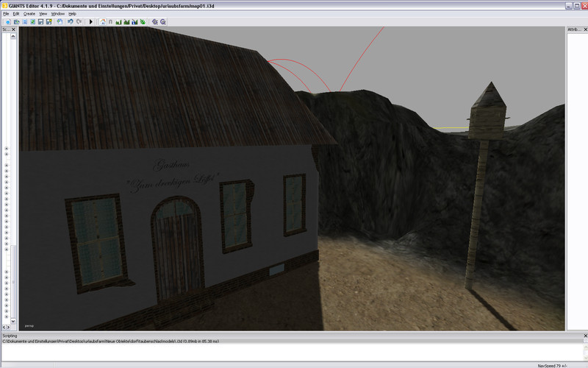
Task: Click the persp viewport label
Action: (x=29, y=325)
